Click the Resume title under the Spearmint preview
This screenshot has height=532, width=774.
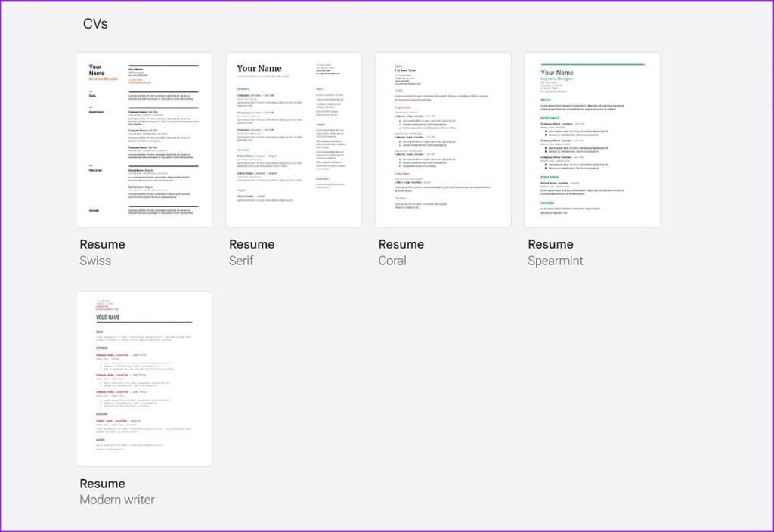point(550,244)
